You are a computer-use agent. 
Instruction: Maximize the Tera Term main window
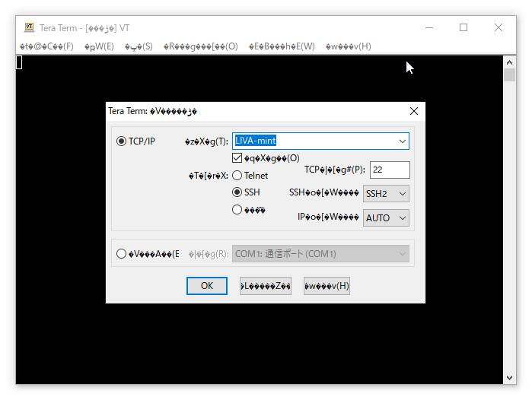(x=464, y=27)
